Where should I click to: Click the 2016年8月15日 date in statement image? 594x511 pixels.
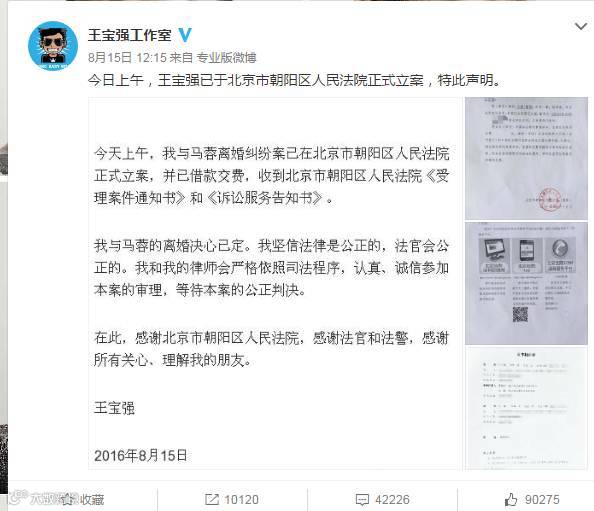click(141, 455)
